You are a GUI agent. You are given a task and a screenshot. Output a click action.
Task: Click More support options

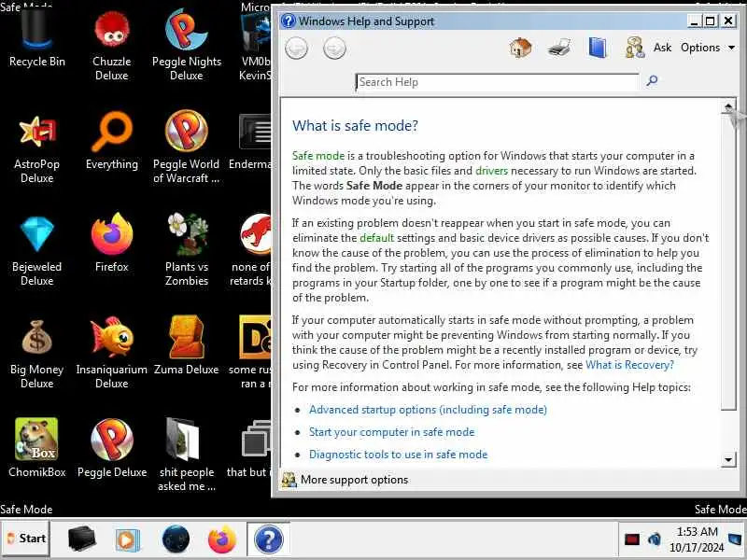354,480
